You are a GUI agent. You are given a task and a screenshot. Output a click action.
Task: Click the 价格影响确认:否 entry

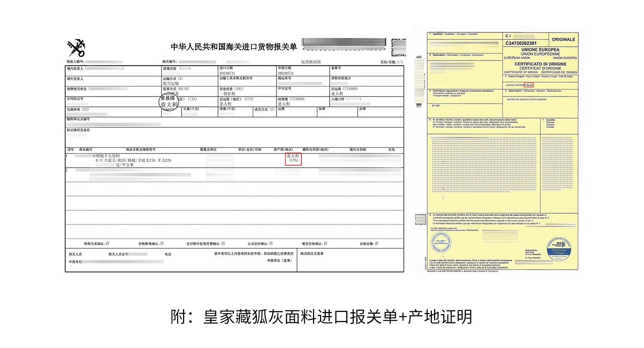pyautogui.click(x=151, y=244)
